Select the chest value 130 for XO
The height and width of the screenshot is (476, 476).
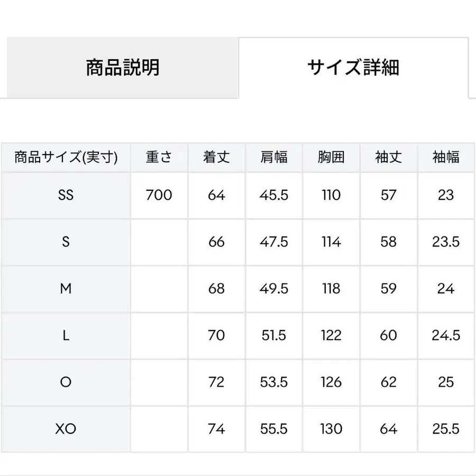point(331,429)
